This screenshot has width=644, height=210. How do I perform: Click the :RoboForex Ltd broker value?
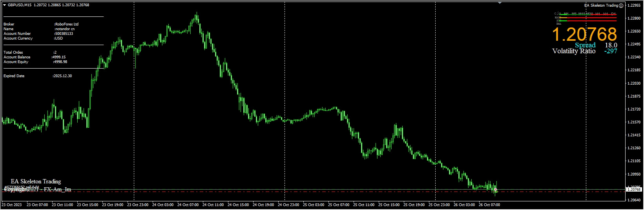66,24
